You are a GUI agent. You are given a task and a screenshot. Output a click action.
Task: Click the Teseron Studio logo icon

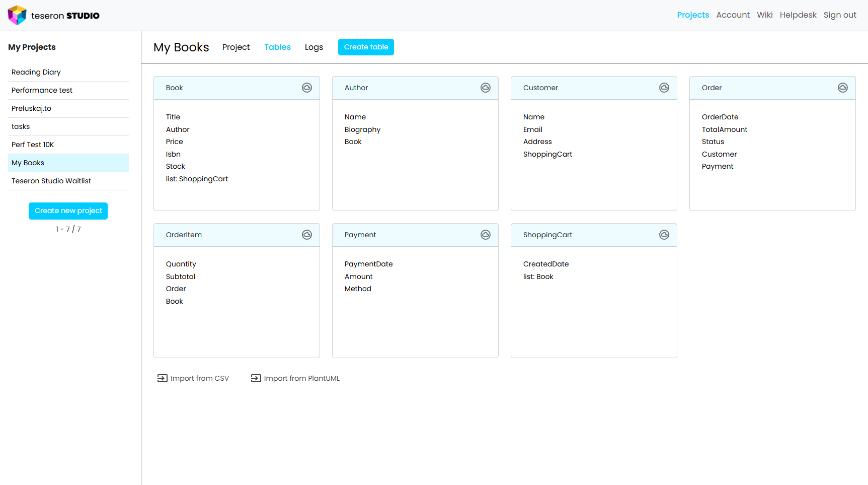(x=17, y=15)
